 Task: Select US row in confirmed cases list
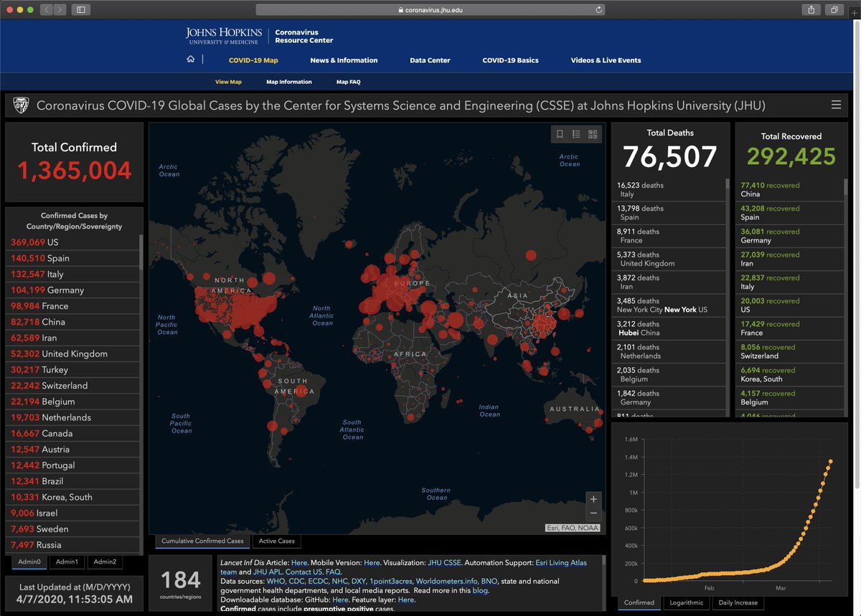tap(72, 242)
